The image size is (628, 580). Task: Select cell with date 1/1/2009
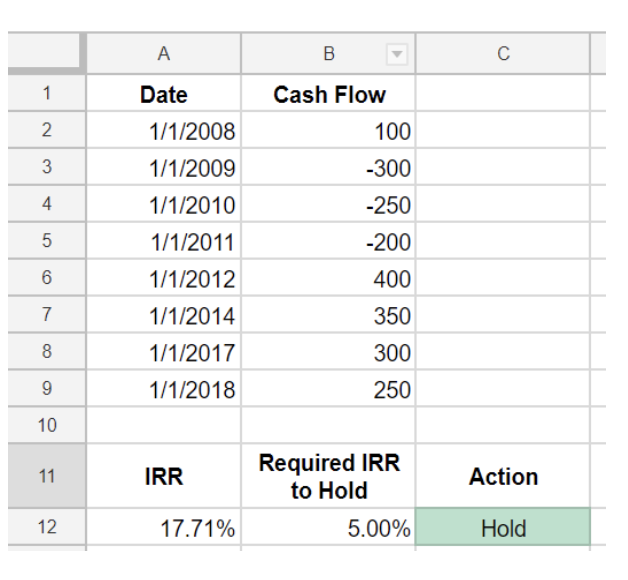[x=163, y=167]
